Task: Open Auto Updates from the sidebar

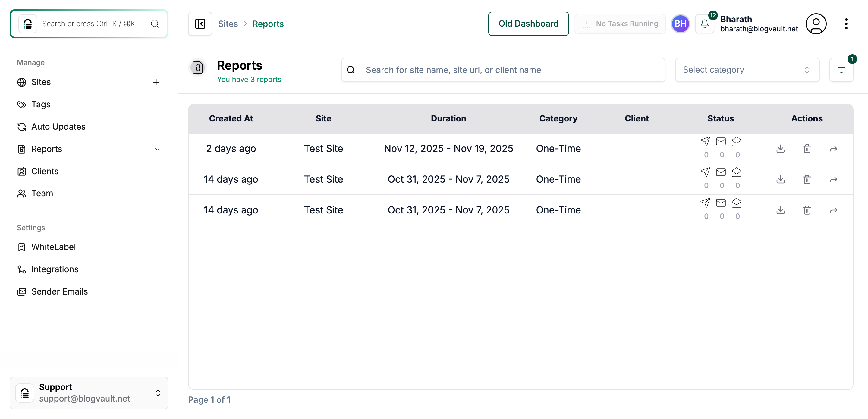Action: [x=58, y=126]
